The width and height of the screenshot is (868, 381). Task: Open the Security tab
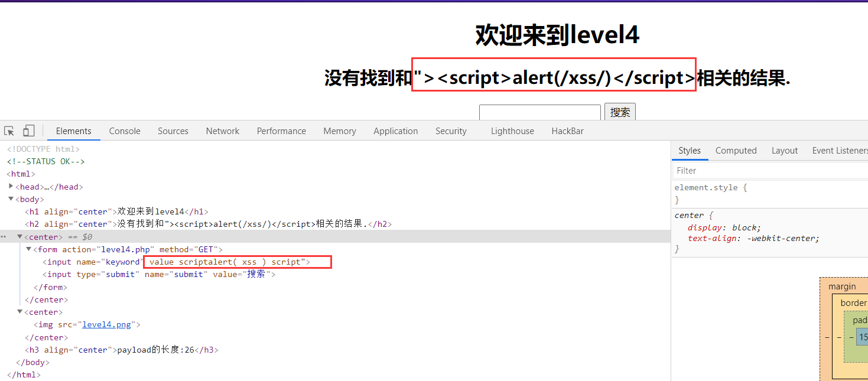451,131
